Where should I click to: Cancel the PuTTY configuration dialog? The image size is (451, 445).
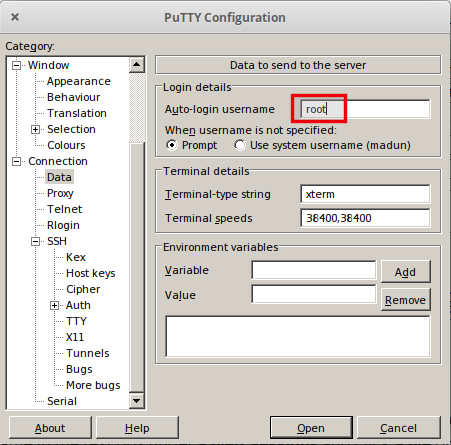tap(399, 427)
